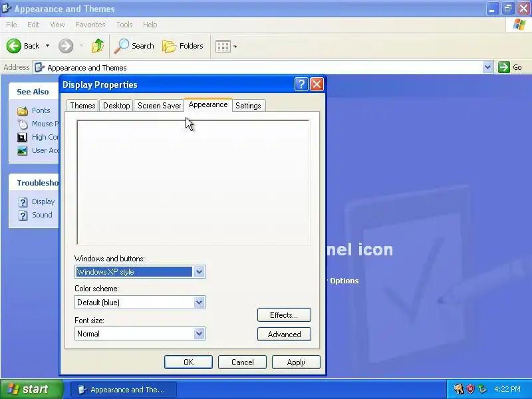
Task: Expand the Views dropdown arrow
Action: tap(235, 47)
